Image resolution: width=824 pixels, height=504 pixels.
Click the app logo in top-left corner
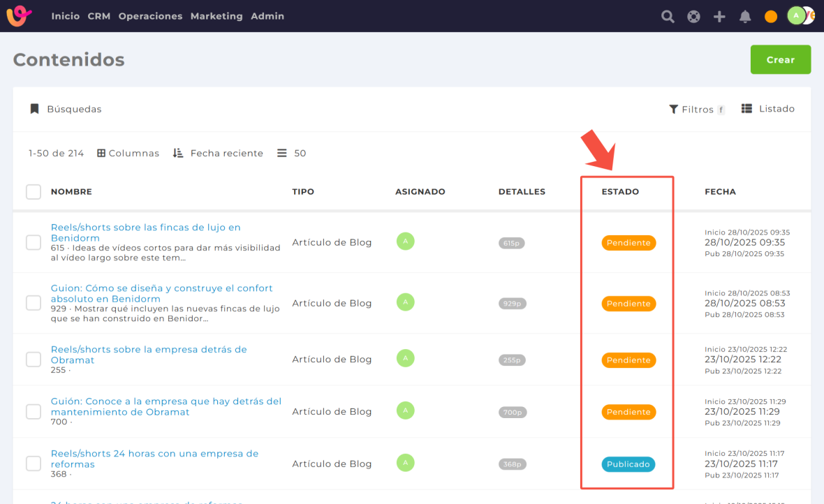coord(20,15)
